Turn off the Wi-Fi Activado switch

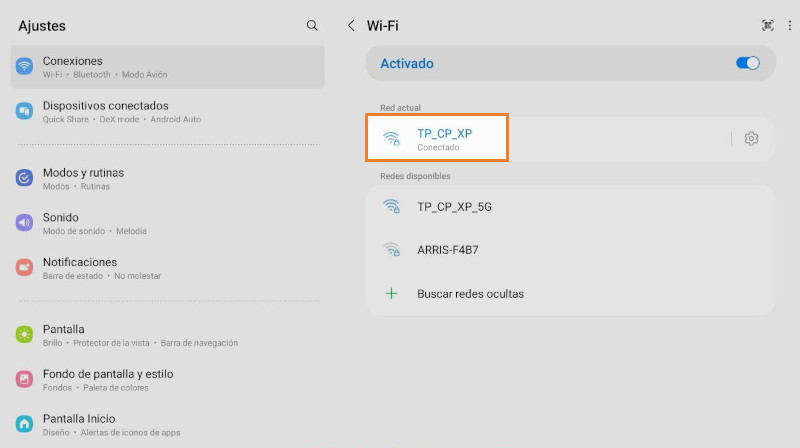(747, 63)
